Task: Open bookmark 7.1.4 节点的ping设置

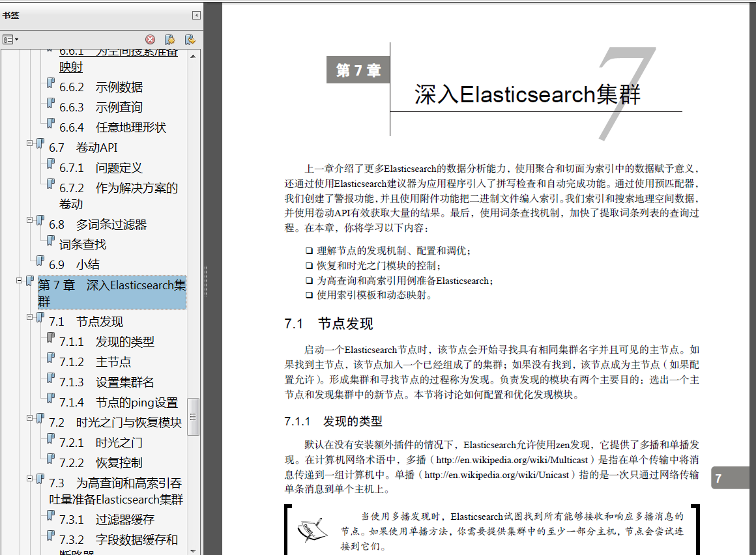Action: click(x=119, y=403)
